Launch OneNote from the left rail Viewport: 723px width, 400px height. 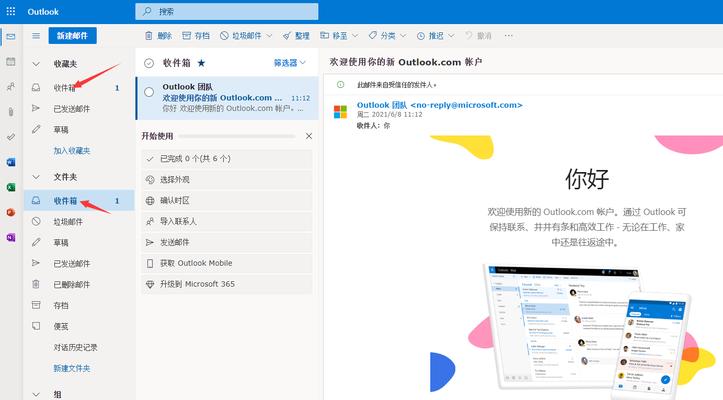coord(11,238)
